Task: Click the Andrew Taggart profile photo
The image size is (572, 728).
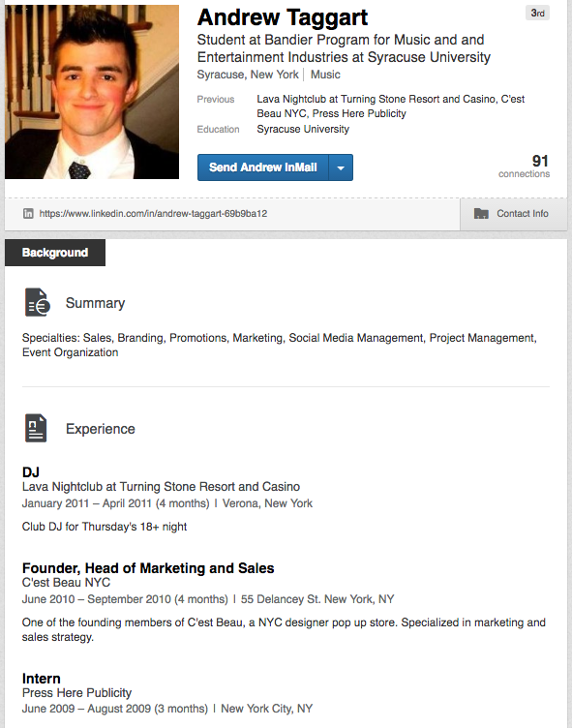Action: click(92, 91)
